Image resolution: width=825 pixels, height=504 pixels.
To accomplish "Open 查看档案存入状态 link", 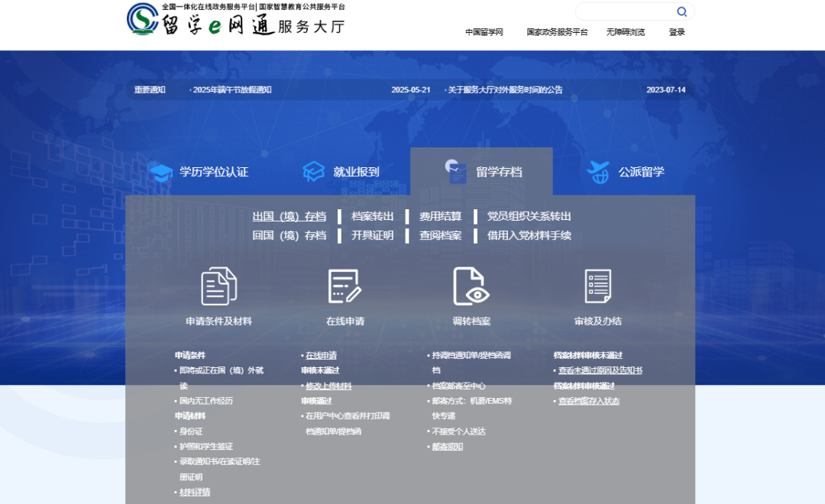I will point(589,402).
